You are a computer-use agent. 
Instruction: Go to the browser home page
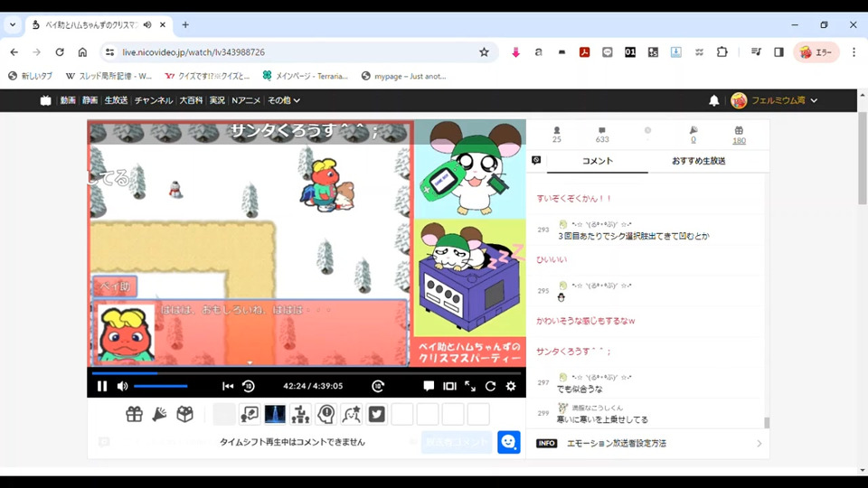[x=82, y=52]
